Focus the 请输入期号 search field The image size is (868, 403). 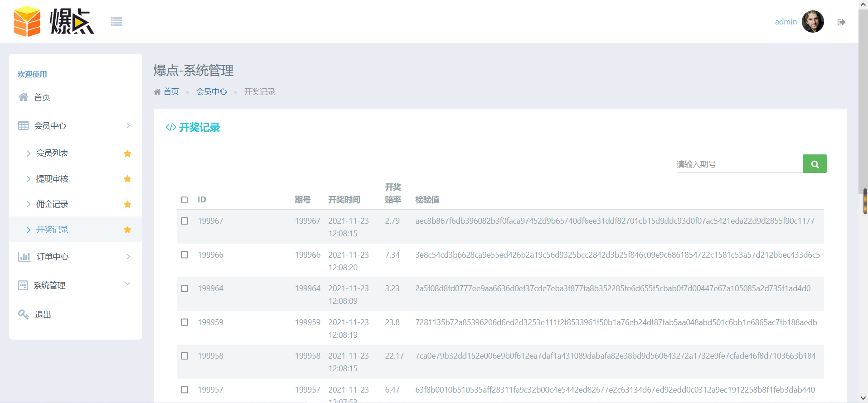[x=738, y=164]
